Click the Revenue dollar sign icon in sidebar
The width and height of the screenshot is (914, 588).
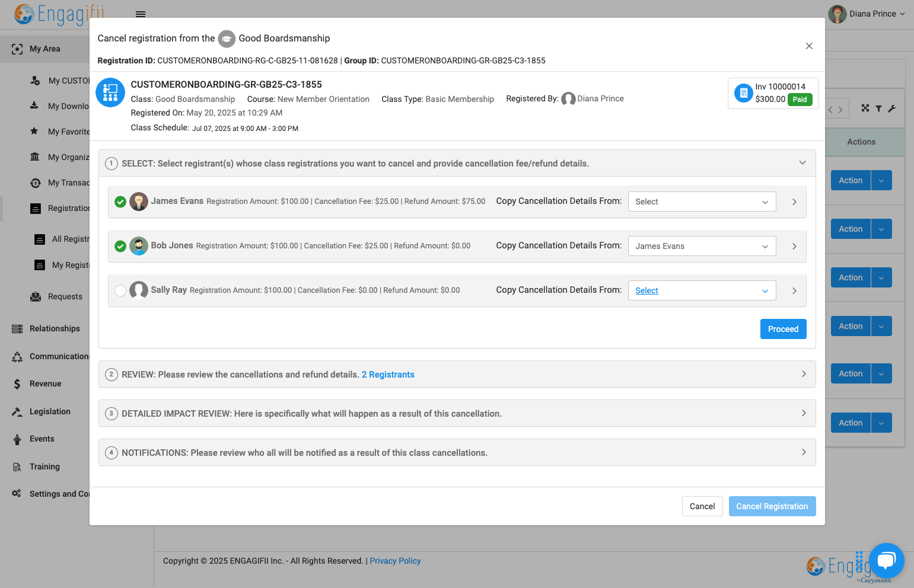click(17, 384)
